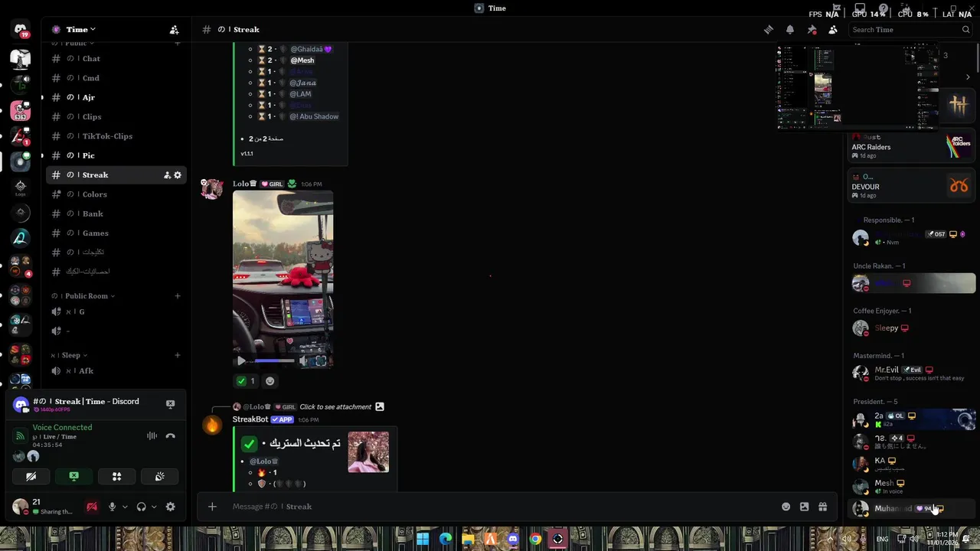Add channel to Public Room category
The image size is (980, 551).
coord(178,296)
